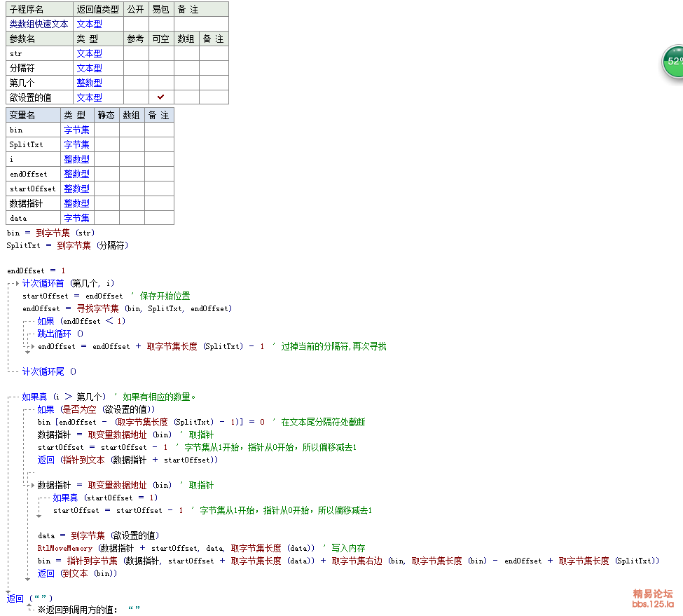Toggle the 可空 checkmark for 欲设置的值
Screen dimensions: 683x616
coord(160,97)
